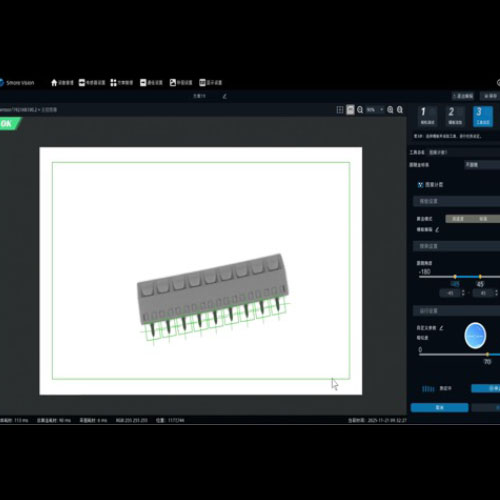This screenshot has width=500, height=500.
Task: Click the slider handle at value 70
Action: point(487,354)
